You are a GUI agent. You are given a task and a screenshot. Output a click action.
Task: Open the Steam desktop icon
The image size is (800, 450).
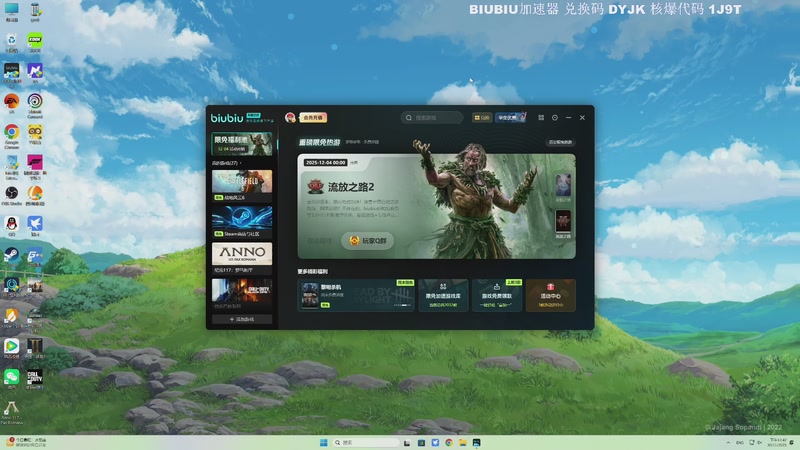(11, 255)
